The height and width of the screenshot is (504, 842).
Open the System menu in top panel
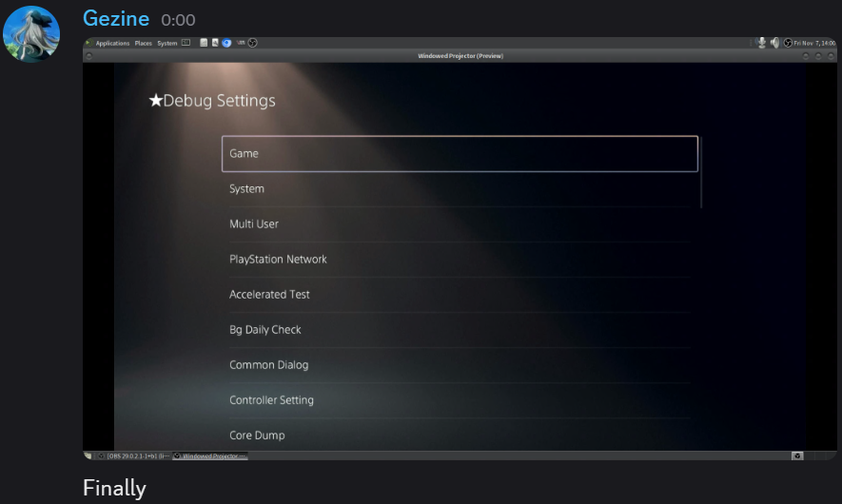167,43
